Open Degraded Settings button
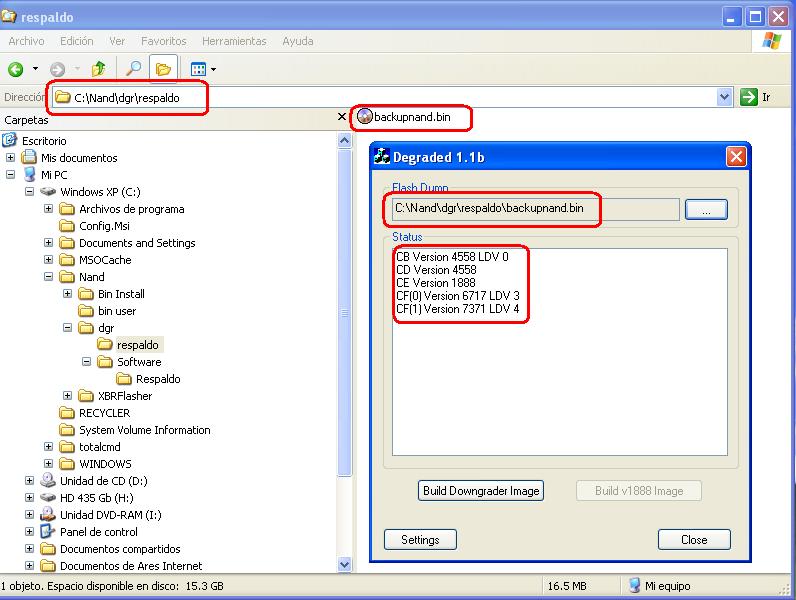796x600 pixels. click(x=420, y=540)
